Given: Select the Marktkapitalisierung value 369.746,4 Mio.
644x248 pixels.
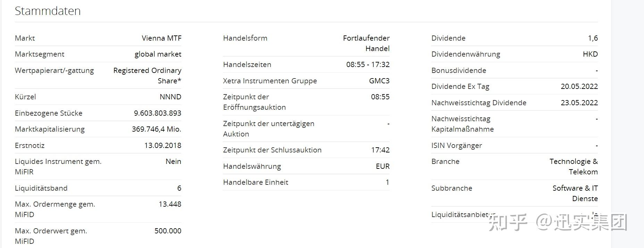Looking at the screenshot, I should [x=156, y=129].
